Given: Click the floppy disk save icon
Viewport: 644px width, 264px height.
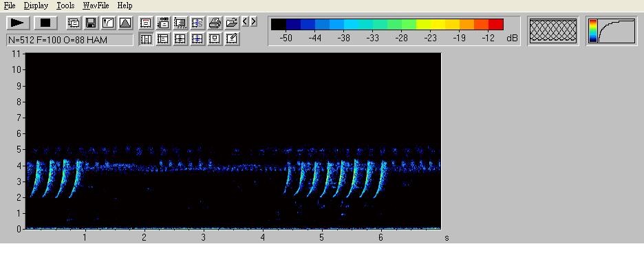Looking at the screenshot, I should (x=91, y=23).
